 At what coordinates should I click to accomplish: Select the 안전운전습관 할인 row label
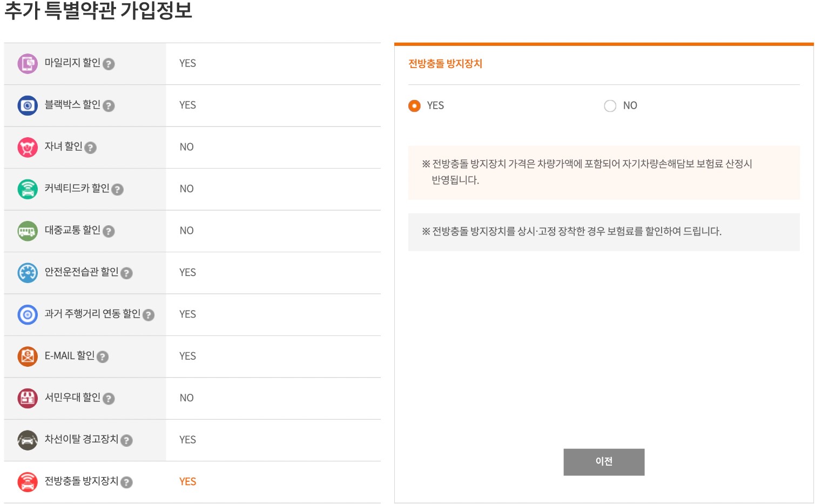[82, 272]
